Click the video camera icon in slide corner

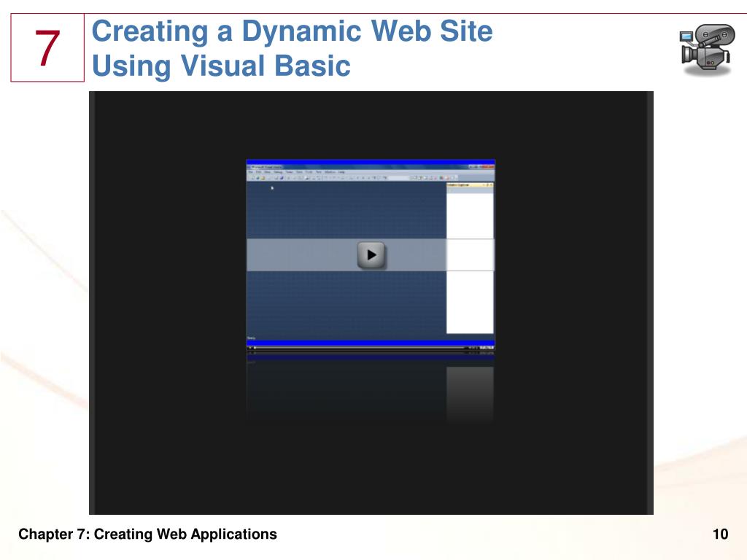pos(707,50)
